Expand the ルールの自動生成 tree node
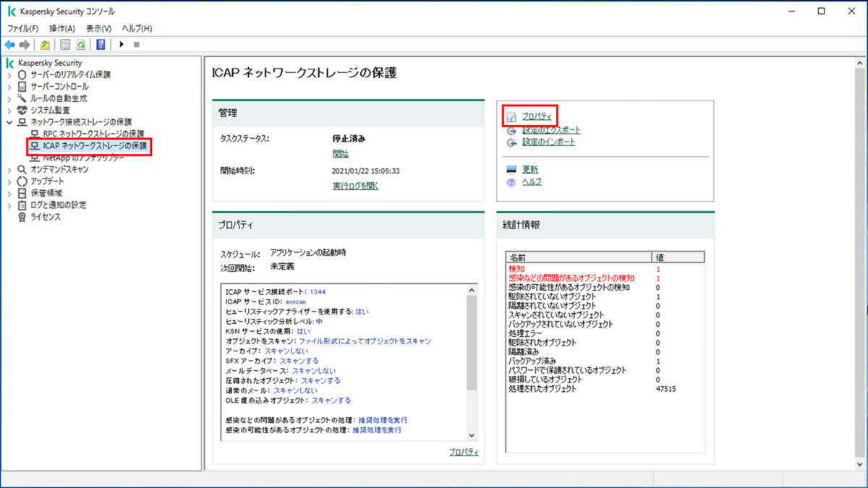Image resolution: width=868 pixels, height=488 pixels. (x=9, y=98)
